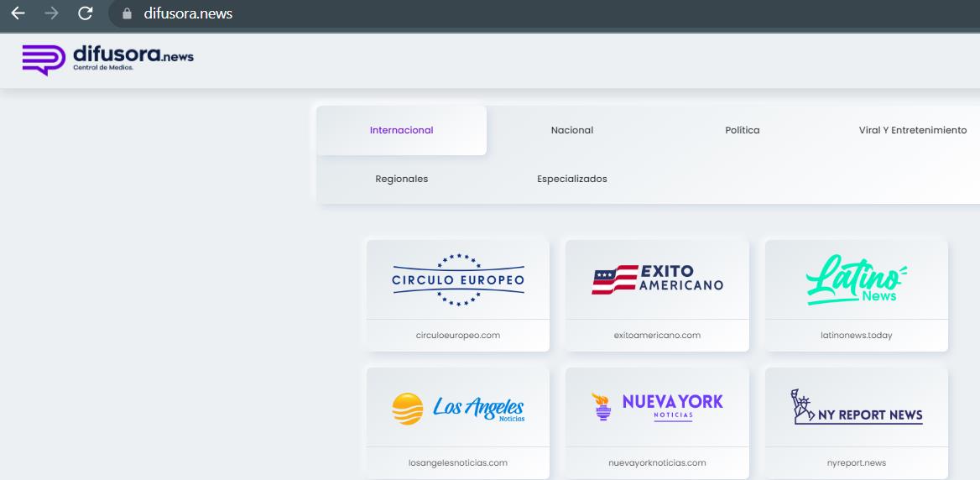Switch to the Regionales tab
980x480 pixels.
click(x=401, y=179)
